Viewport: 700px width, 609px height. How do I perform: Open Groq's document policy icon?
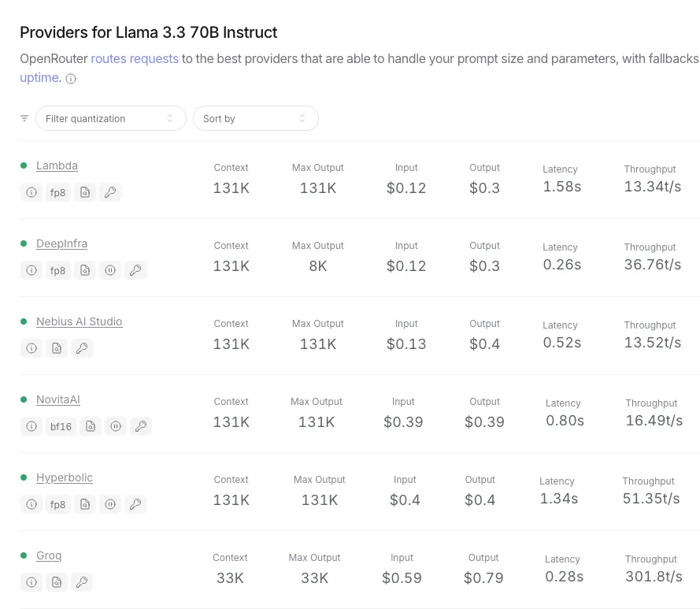(x=57, y=582)
